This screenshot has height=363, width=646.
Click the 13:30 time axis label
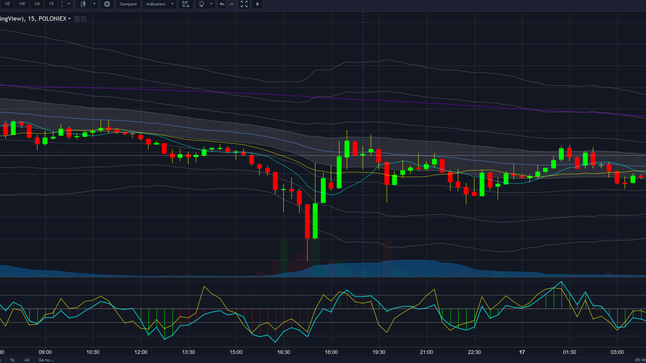point(188,352)
